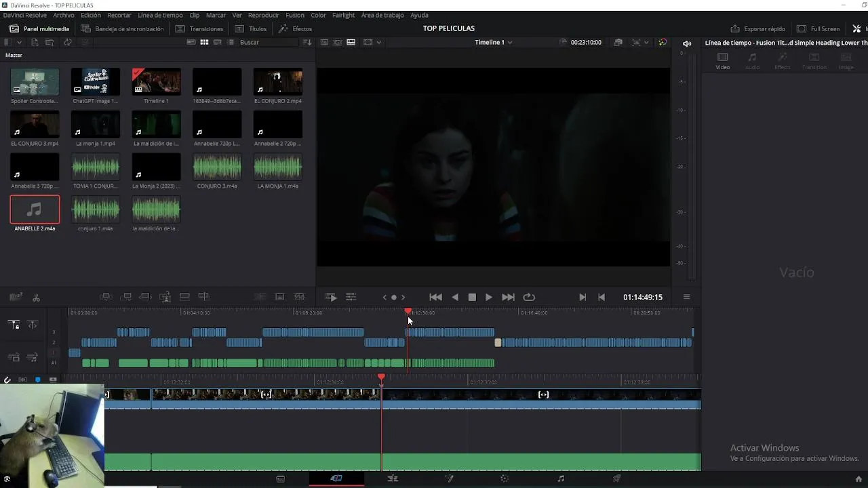The width and height of the screenshot is (868, 488).
Task: Jump to the last frame
Action: point(508,297)
